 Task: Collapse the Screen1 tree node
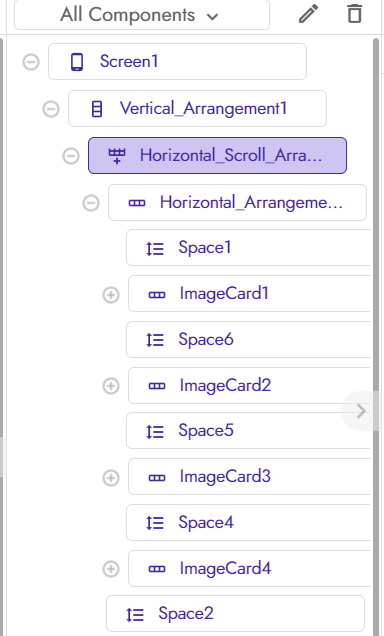click(31, 62)
